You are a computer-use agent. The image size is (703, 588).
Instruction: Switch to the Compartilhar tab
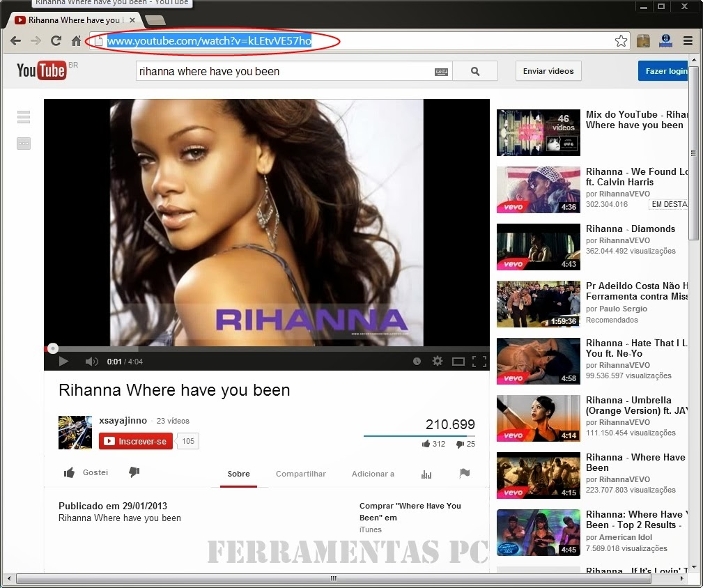301,474
